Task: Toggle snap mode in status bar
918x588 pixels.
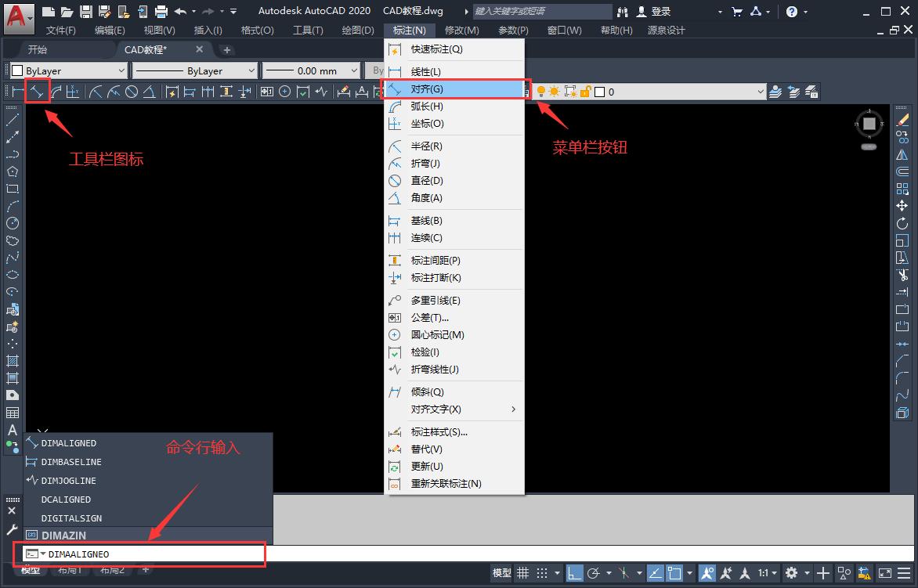Action: coord(543,573)
